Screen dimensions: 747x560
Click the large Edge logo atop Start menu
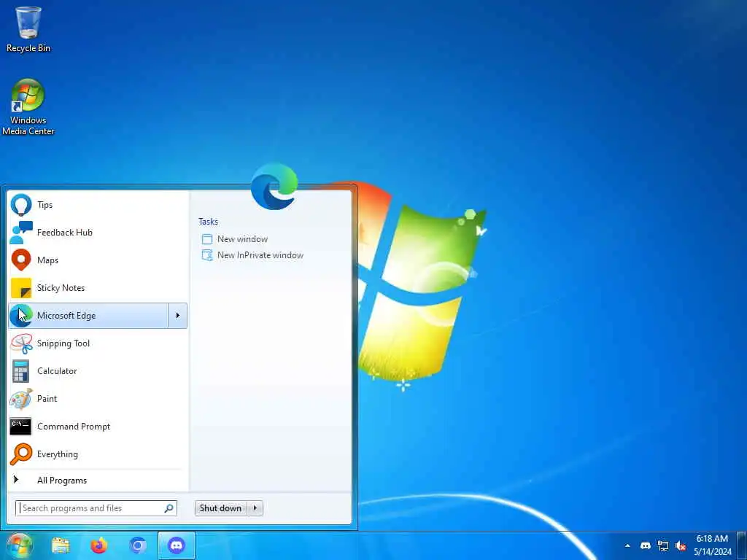click(x=274, y=187)
